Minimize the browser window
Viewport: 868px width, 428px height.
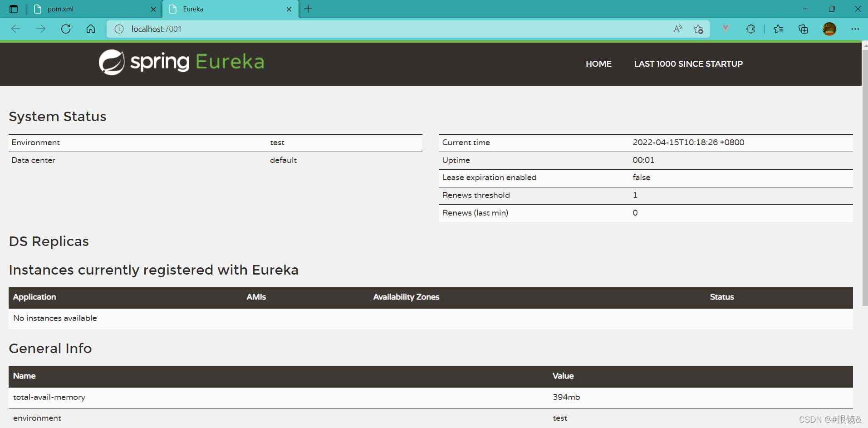tap(806, 9)
